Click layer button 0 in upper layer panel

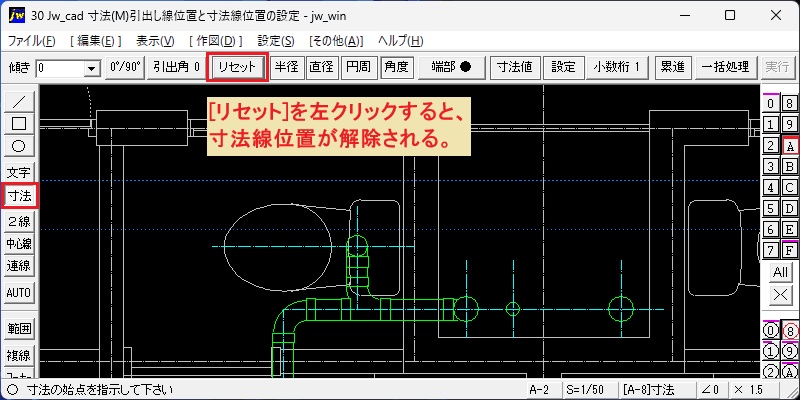(770, 104)
